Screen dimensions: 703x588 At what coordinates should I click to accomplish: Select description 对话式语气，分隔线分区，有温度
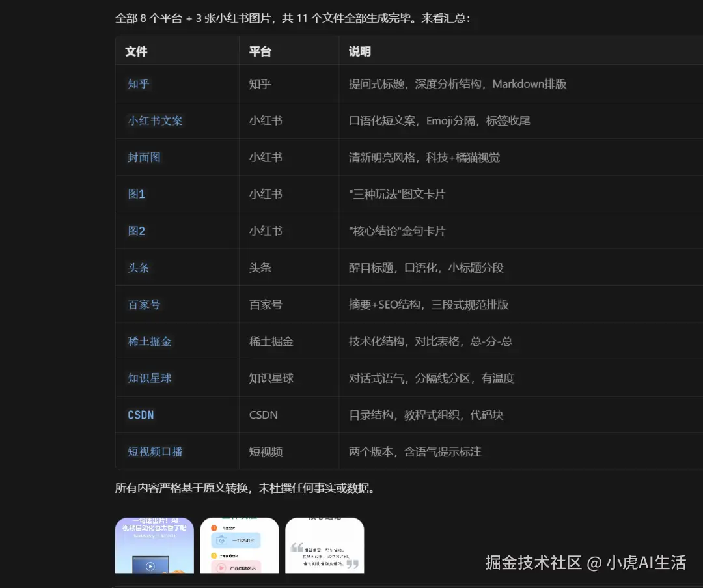[x=432, y=378]
